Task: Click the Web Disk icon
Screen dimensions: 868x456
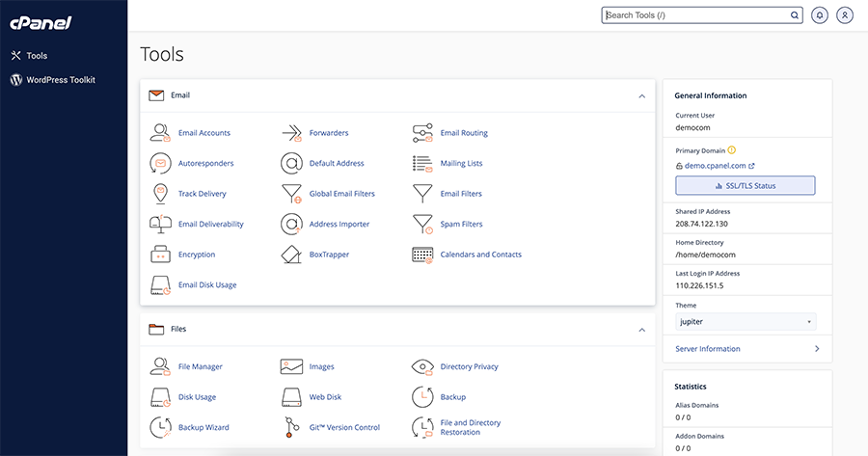Action: (x=291, y=397)
